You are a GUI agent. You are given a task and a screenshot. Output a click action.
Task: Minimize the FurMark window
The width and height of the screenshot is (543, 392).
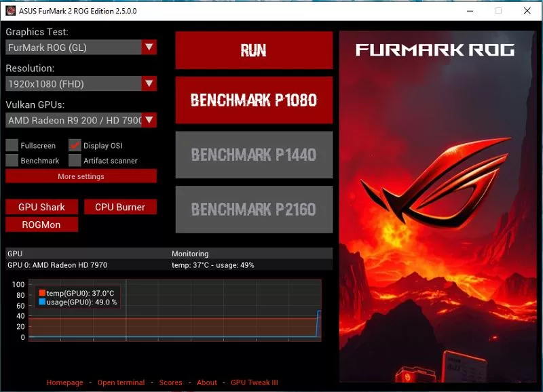[x=470, y=11]
